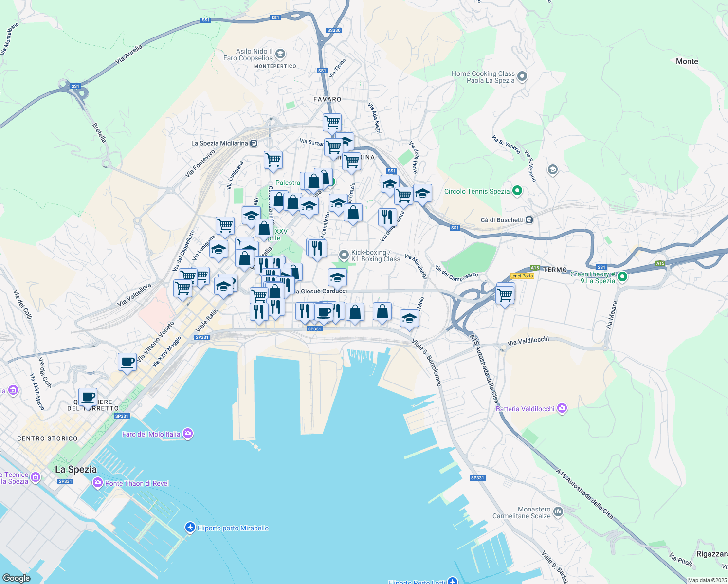The image size is (728, 584).
Task: Select the restaurant marker on Via della Pianta
Action: pyautogui.click(x=387, y=217)
